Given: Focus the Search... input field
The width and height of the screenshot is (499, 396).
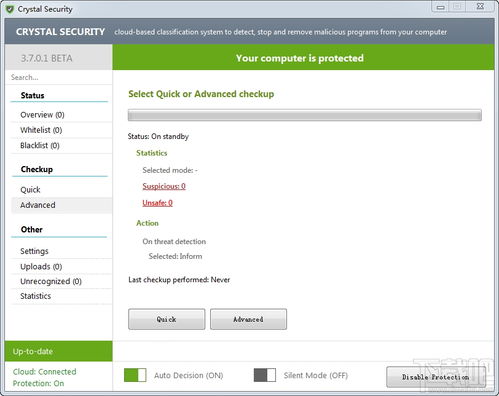Looking at the screenshot, I should click(59, 77).
